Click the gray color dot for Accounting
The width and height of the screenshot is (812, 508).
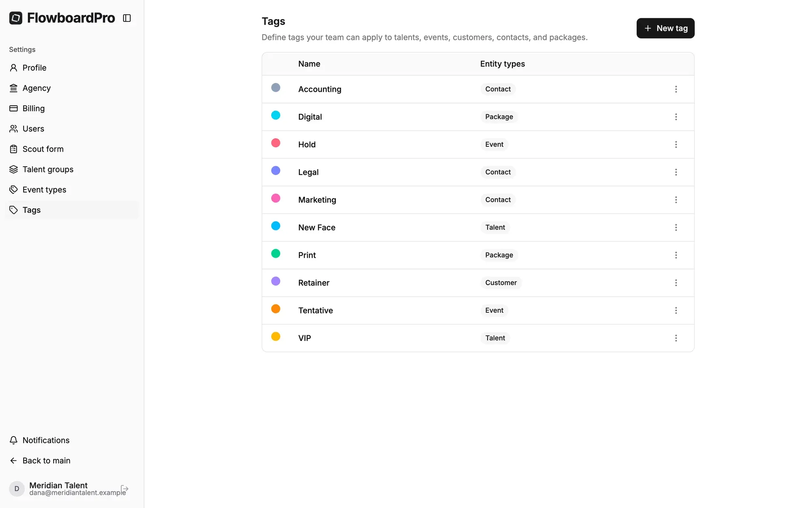click(276, 87)
